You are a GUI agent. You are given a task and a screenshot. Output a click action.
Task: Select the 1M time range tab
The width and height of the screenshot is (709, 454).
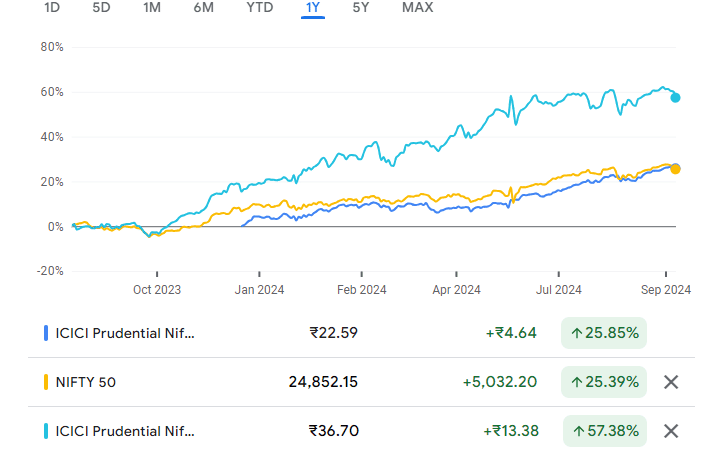(152, 8)
